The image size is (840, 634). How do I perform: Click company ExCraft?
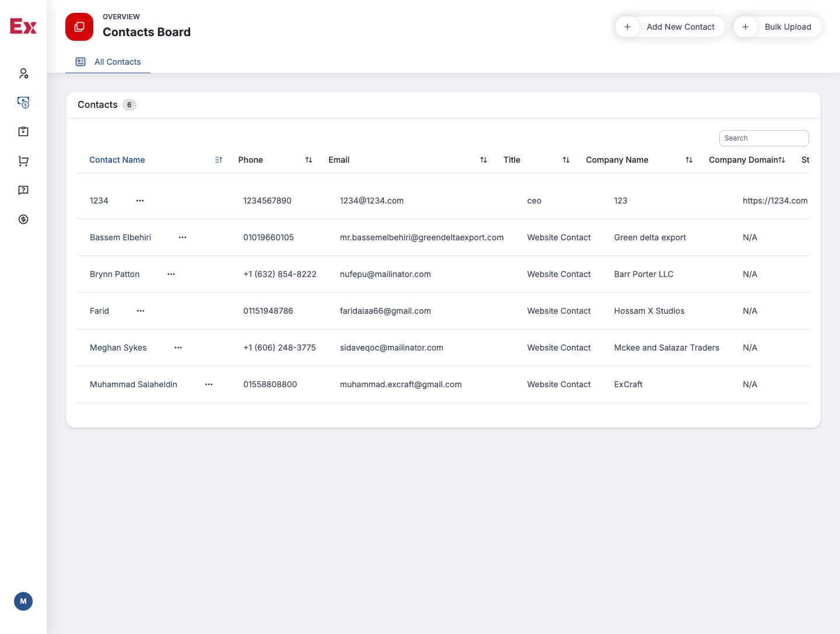[628, 384]
